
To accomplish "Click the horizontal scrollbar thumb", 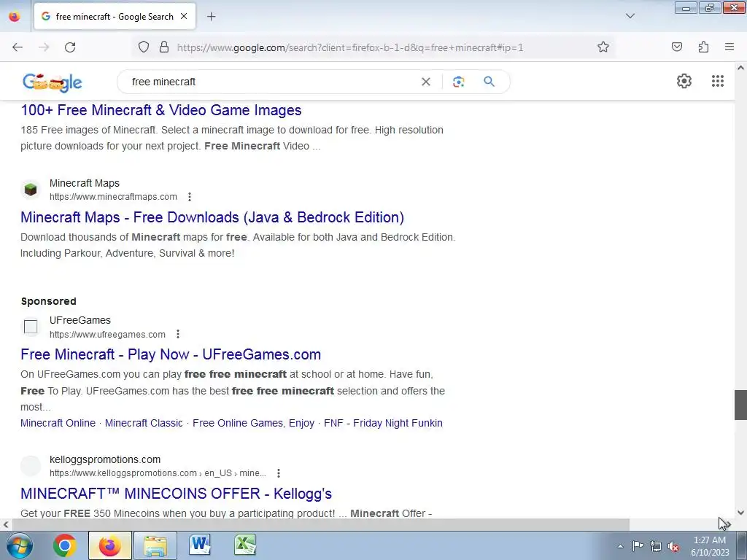I will click(x=320, y=524).
